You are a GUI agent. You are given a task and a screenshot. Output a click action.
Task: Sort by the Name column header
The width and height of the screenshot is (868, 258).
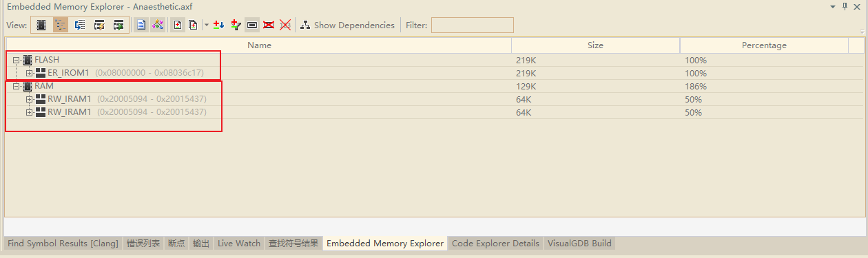tap(259, 45)
